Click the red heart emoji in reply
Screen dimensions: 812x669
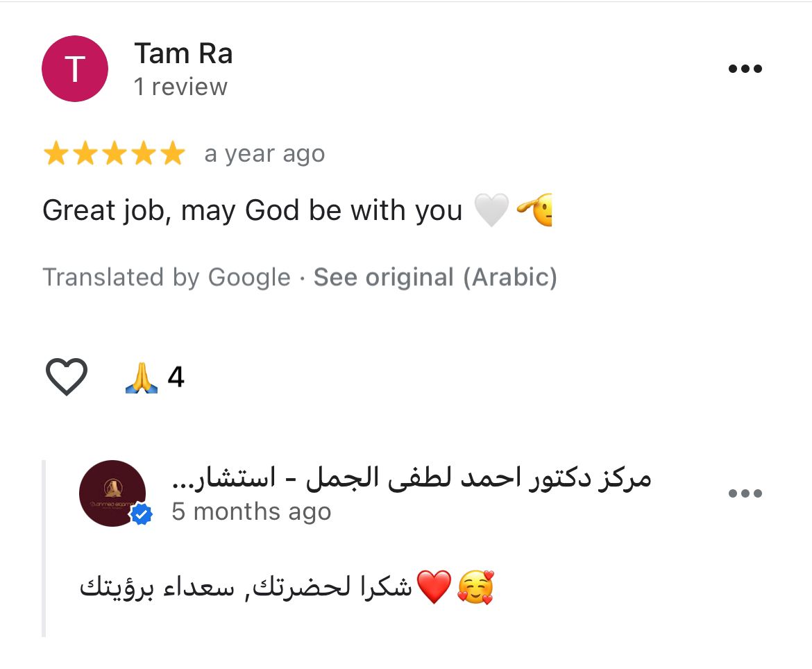434,587
